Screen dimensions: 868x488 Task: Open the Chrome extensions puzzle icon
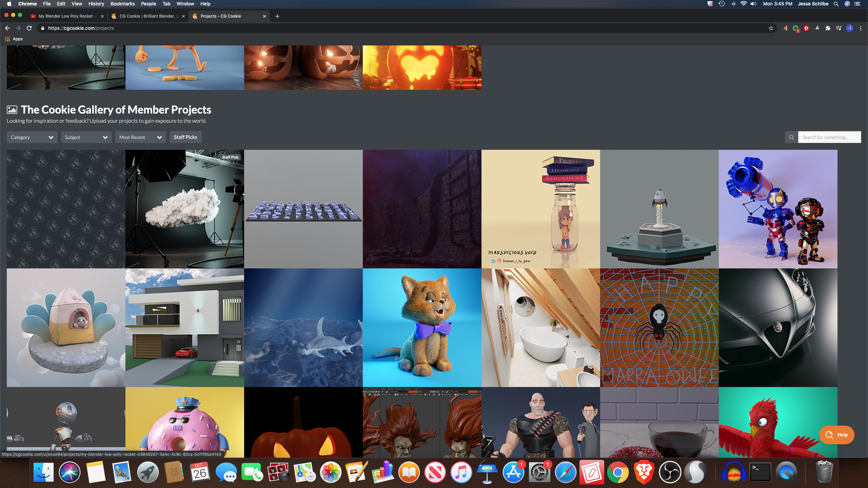828,28
